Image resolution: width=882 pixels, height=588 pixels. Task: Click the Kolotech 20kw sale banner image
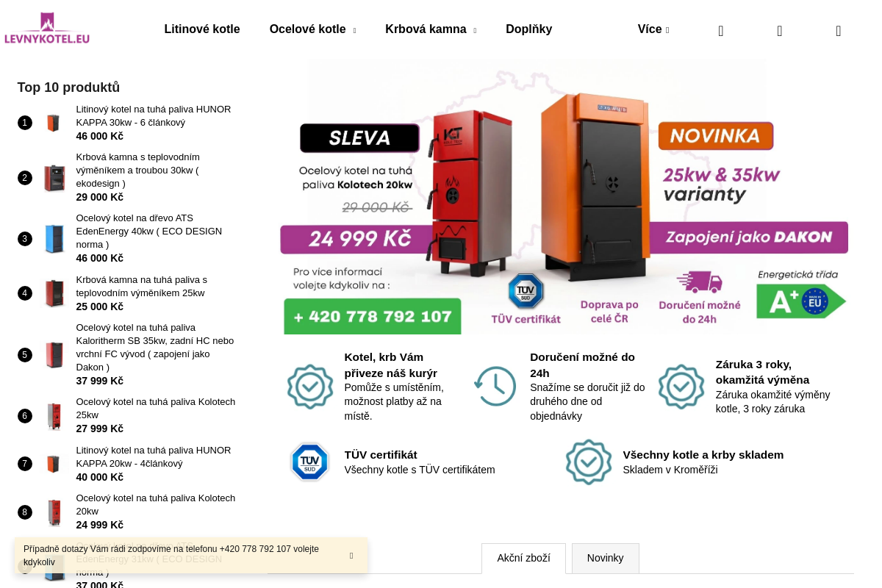[x=564, y=197]
